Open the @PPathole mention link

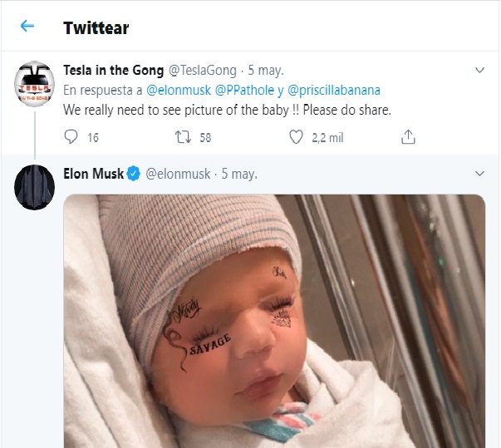coord(241,90)
